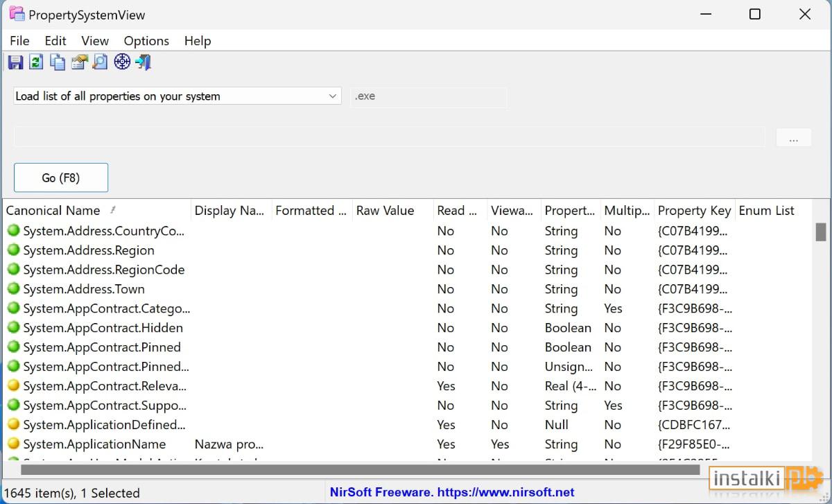Select the System.Address.Region row text
The height and width of the screenshot is (504, 832).
[89, 250]
